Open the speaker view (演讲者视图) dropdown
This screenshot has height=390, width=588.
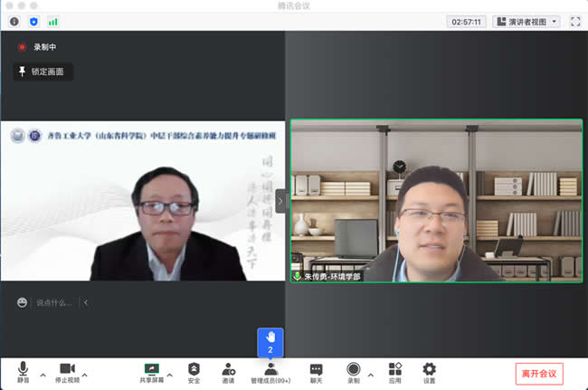[x=526, y=22]
